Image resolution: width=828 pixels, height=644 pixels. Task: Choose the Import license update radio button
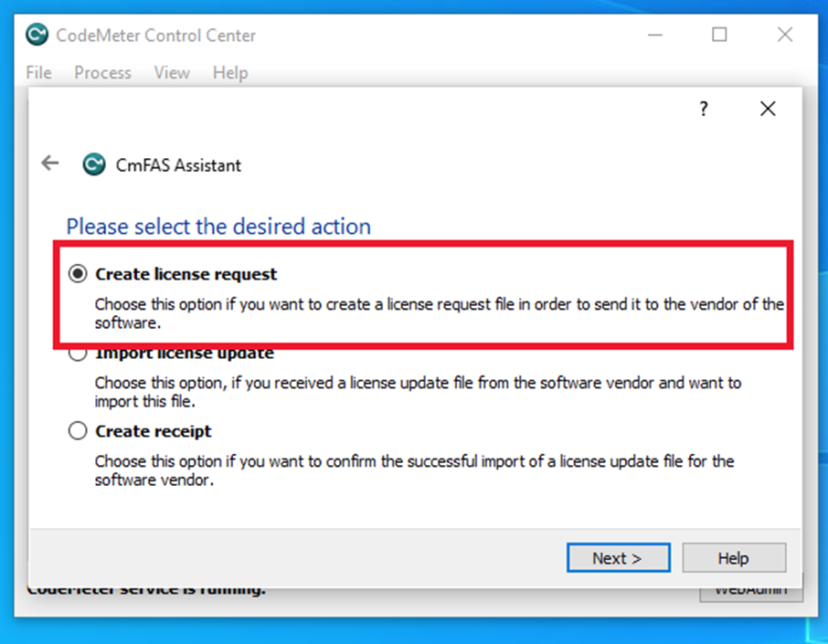[79, 355]
